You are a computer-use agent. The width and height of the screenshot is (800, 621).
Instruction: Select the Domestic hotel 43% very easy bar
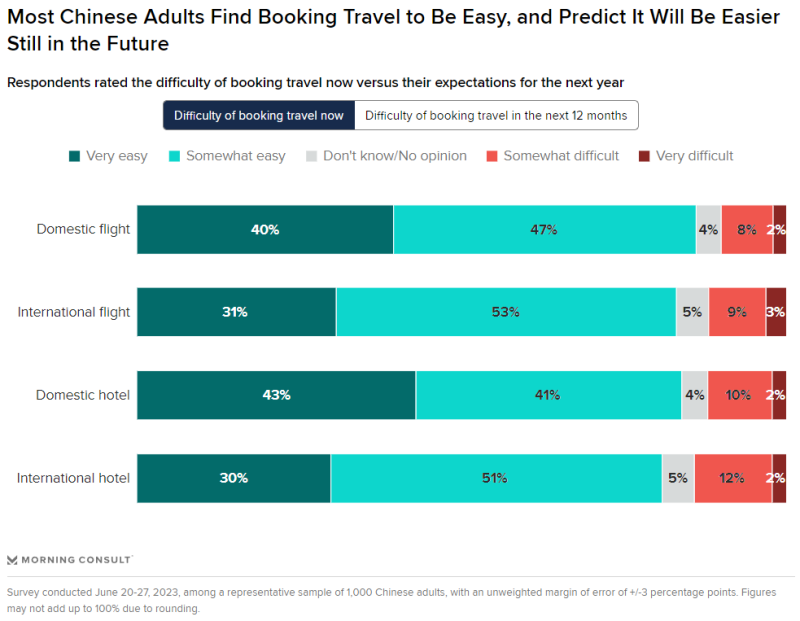click(x=276, y=395)
